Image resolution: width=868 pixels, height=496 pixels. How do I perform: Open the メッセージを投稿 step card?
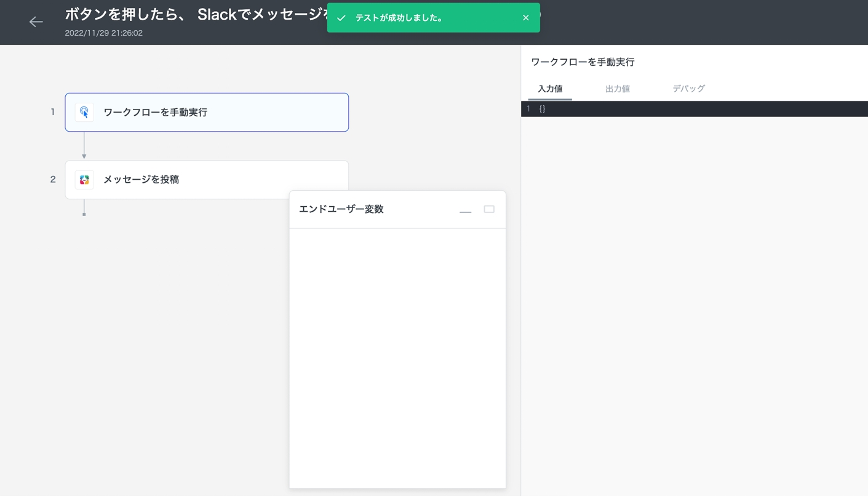tap(141, 180)
